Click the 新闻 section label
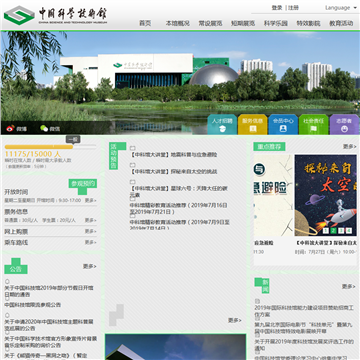The width and height of the screenshot is (360, 360). click(265, 286)
